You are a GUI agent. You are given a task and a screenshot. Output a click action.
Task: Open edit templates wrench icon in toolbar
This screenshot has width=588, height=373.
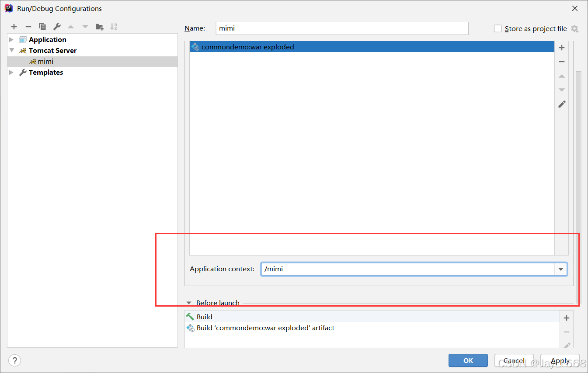[x=57, y=27]
